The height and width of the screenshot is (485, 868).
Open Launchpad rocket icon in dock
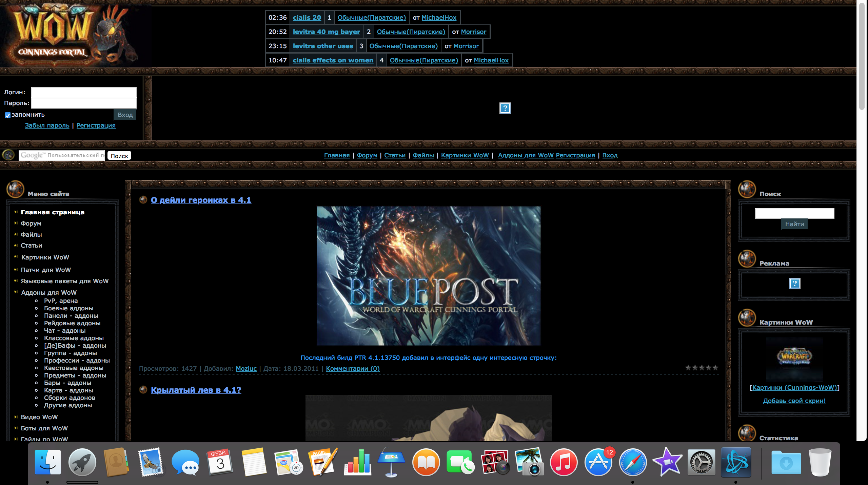pyautogui.click(x=82, y=462)
